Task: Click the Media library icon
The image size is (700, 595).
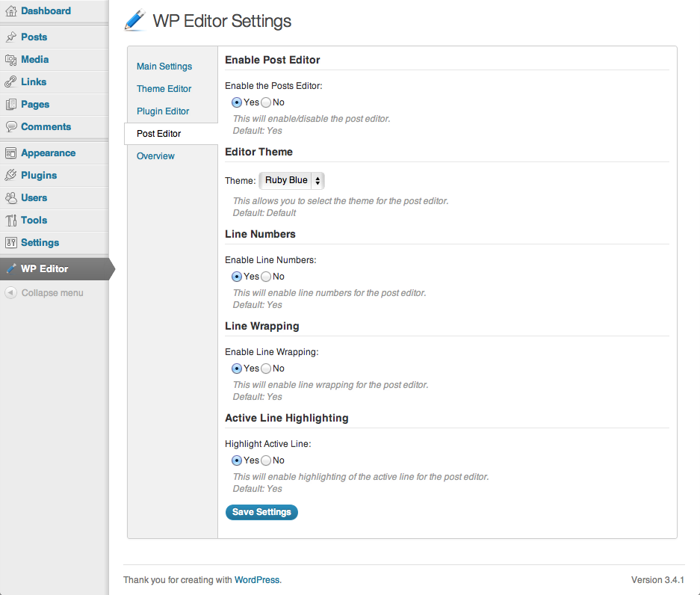Action: click(x=12, y=59)
